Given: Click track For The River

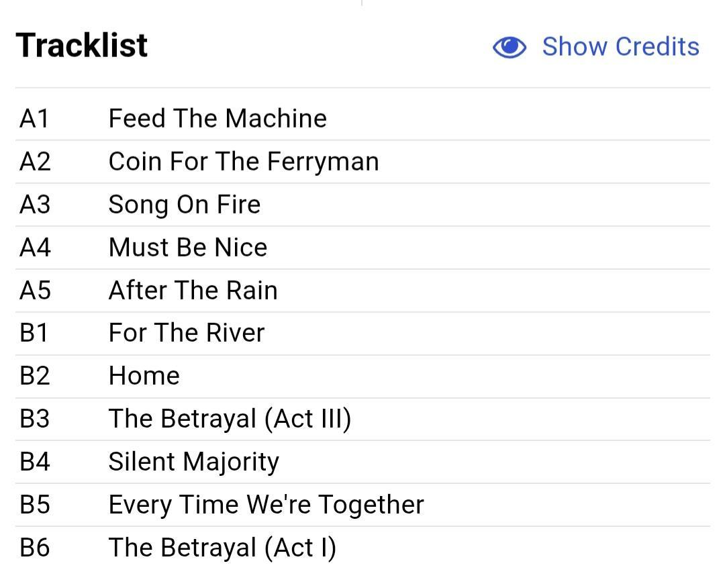Looking at the screenshot, I should pos(187,333).
